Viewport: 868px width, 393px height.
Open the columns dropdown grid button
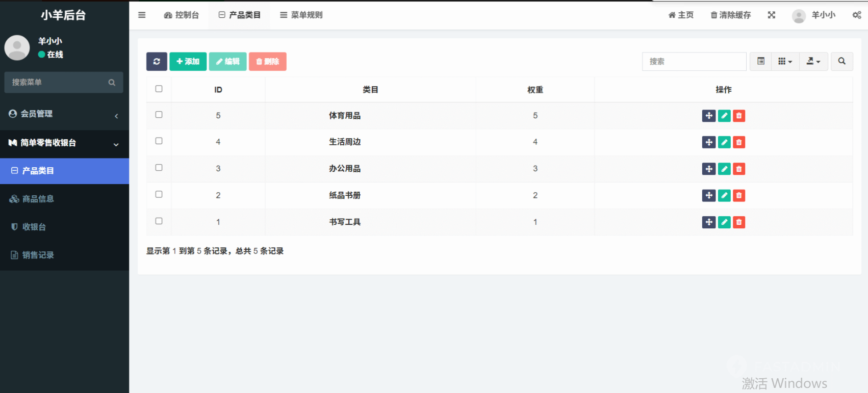785,61
